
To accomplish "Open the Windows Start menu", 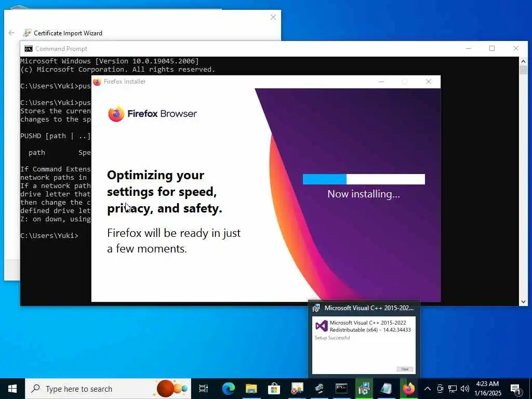I will click(12, 389).
